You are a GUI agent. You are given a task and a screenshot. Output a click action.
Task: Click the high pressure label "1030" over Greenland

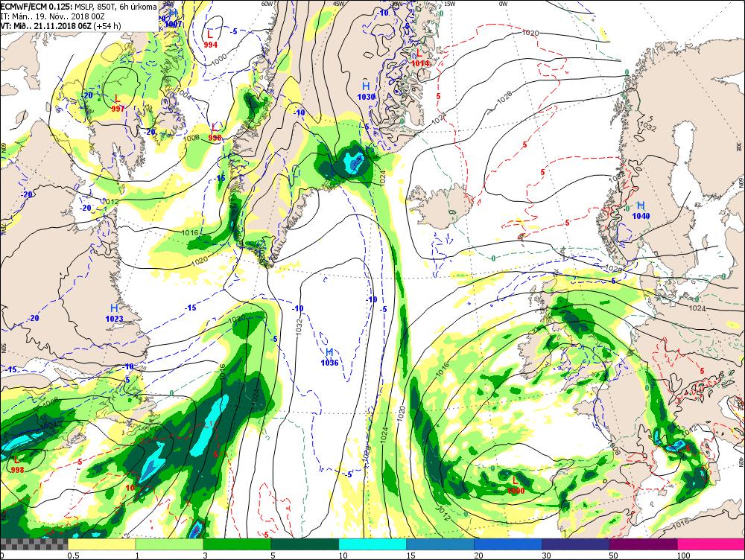[x=367, y=96]
